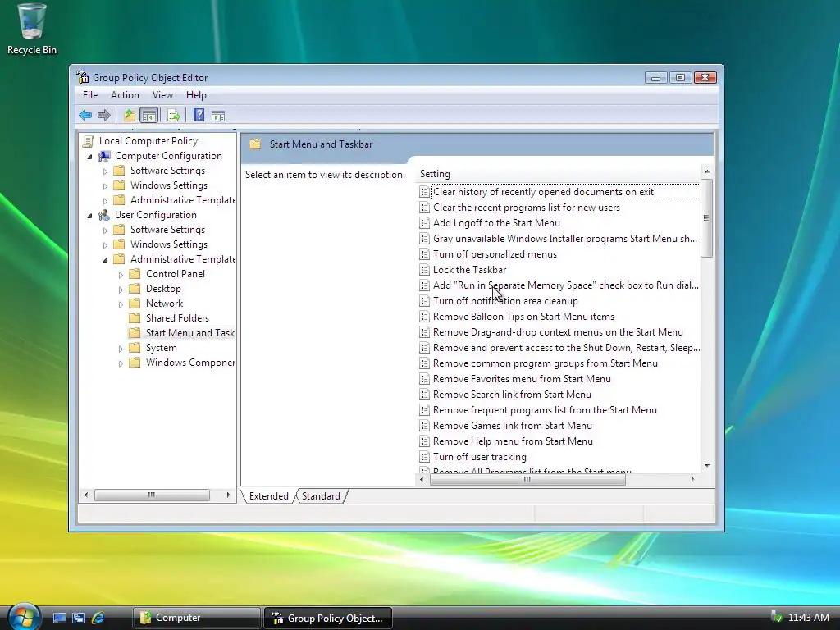Click the policy icon beside Turn off user tracking

[424, 456]
